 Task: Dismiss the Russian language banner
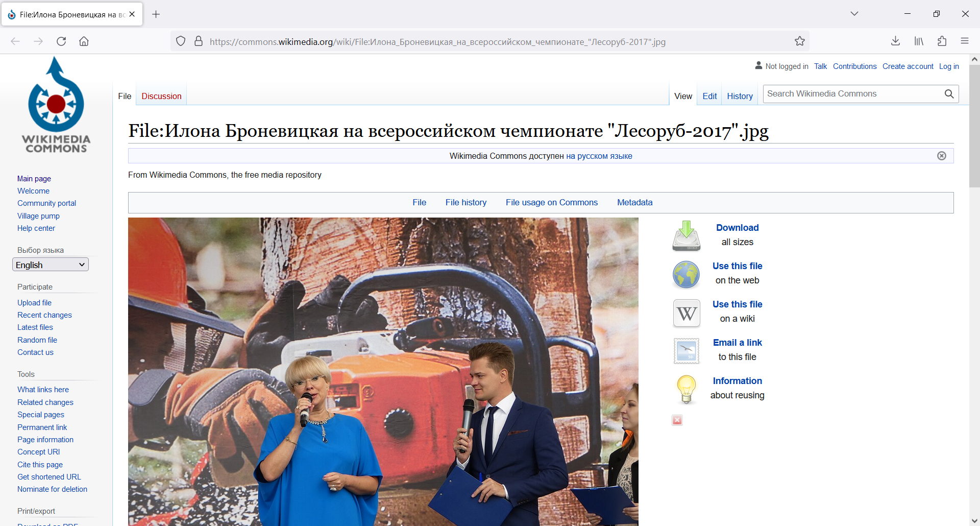(942, 156)
